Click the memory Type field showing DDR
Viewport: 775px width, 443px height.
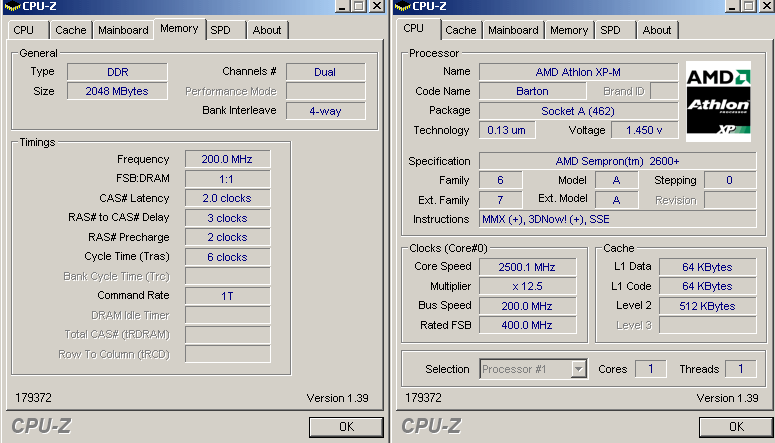tap(117, 72)
